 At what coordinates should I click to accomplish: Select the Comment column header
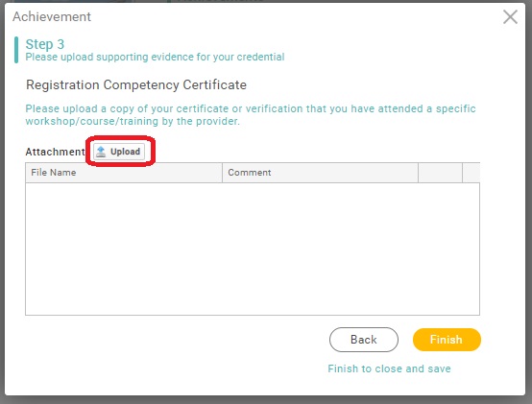click(321, 173)
